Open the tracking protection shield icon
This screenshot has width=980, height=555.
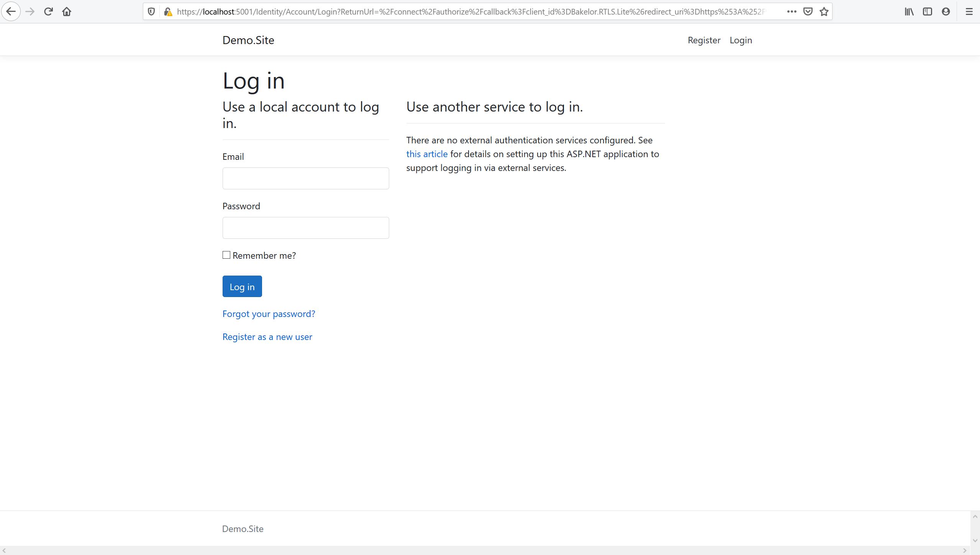(151, 11)
